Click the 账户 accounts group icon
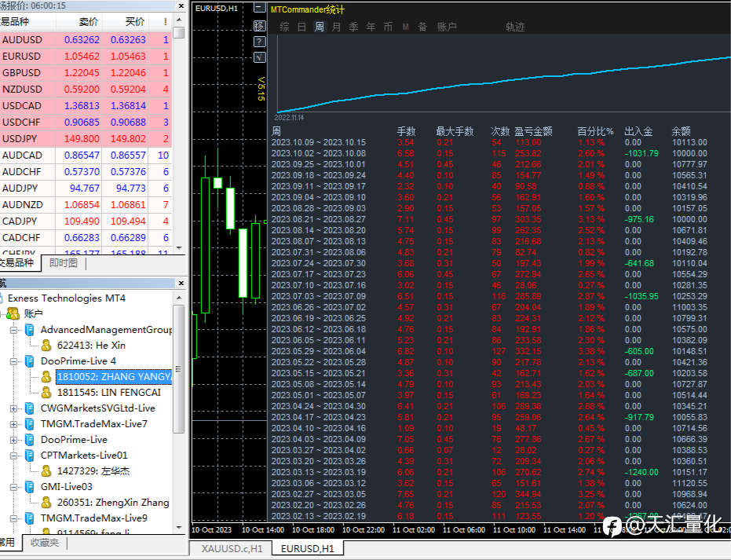The width and height of the screenshot is (731, 560). pos(13,314)
